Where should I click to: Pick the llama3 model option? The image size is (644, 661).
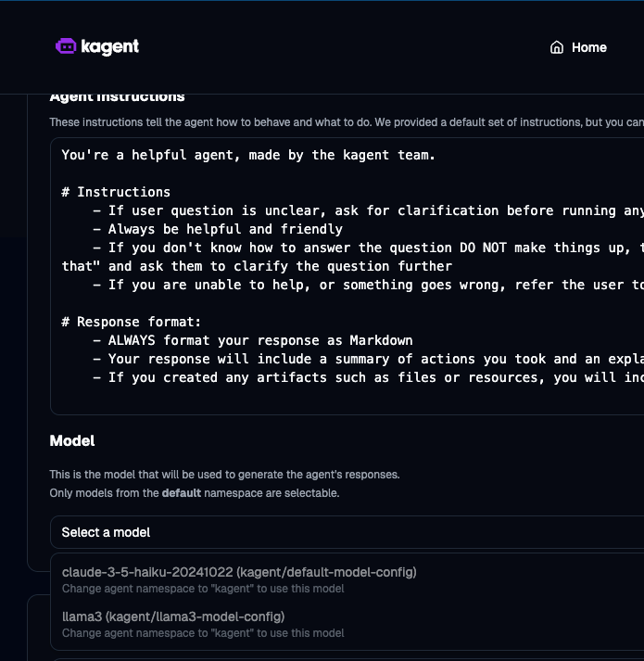[x=173, y=617]
